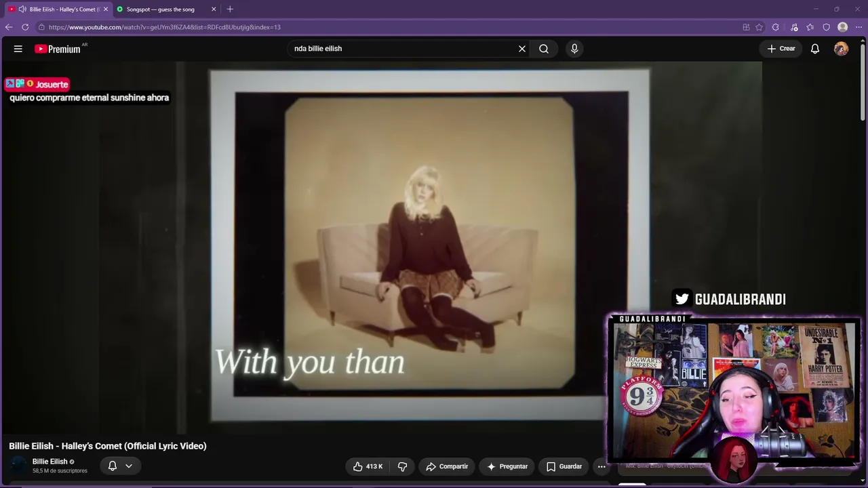The height and width of the screenshot is (488, 868).
Task: Open the browser favorites list icon
Action: pos(810,27)
